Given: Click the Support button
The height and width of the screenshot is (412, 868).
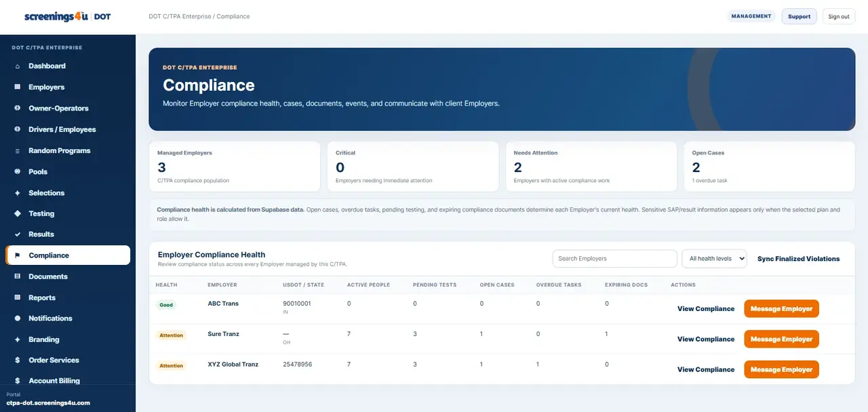Looking at the screenshot, I should point(799,16).
